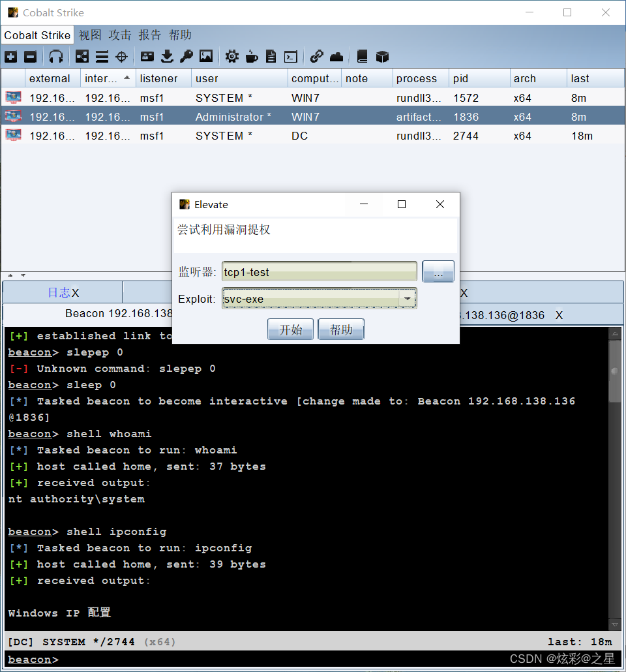Sort by the note column header

(366, 78)
